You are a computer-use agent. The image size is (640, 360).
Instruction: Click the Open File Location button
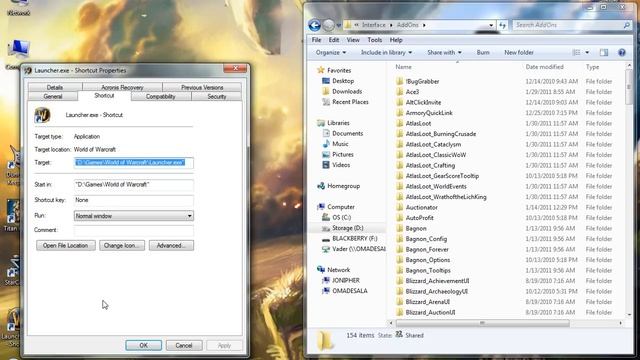tap(66, 245)
